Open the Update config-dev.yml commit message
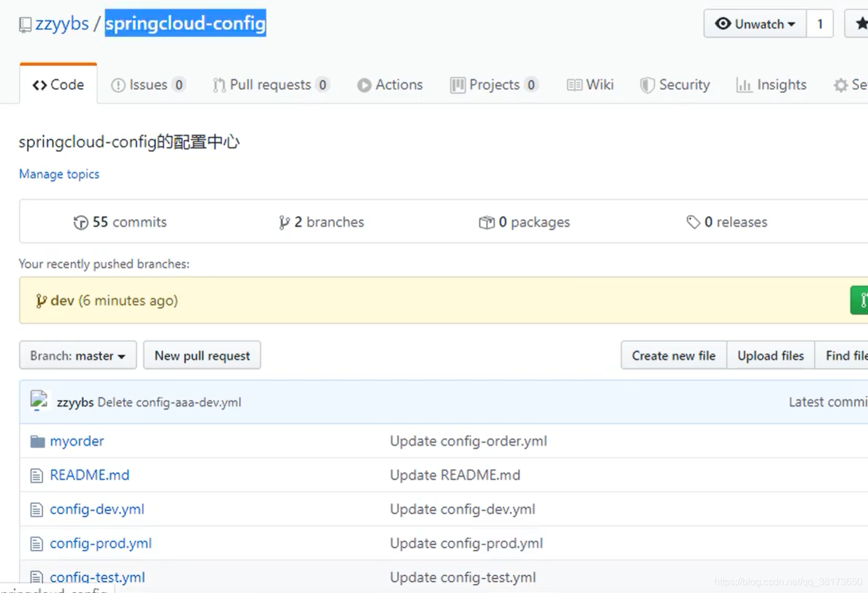The width and height of the screenshot is (868, 593). click(462, 509)
